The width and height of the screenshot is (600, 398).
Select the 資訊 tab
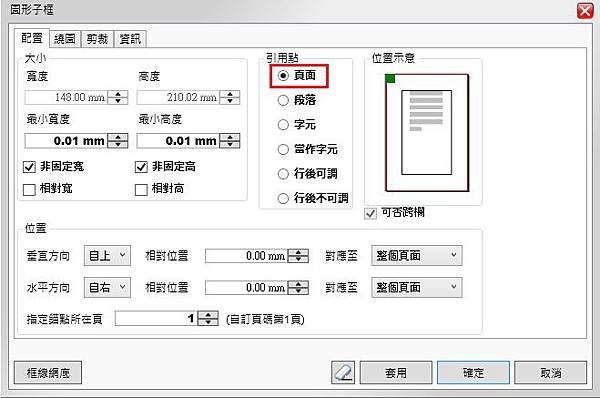[x=130, y=39]
